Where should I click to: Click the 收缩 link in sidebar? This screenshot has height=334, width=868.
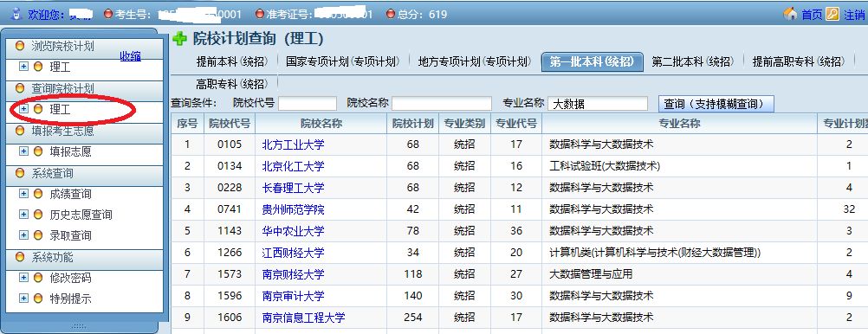[x=130, y=56]
